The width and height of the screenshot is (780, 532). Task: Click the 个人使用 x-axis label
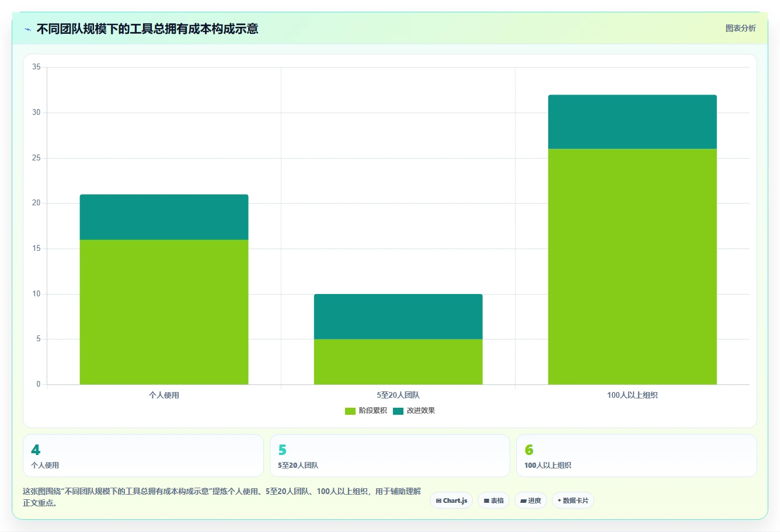(164, 395)
